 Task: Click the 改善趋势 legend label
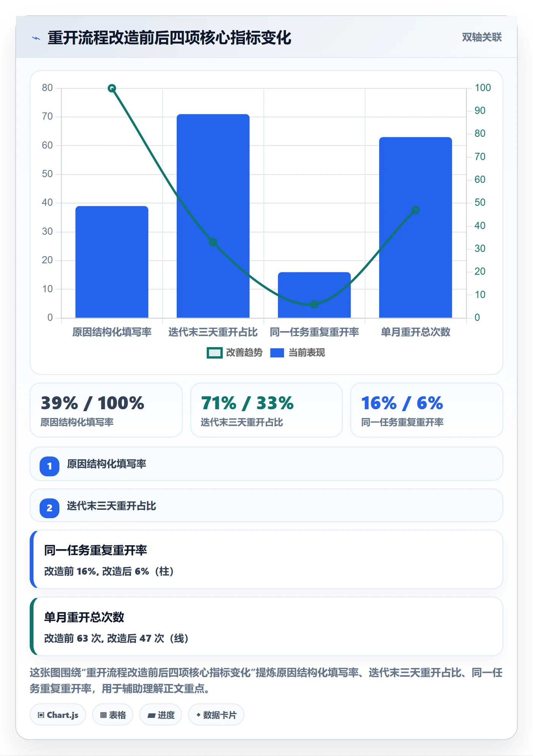244,353
